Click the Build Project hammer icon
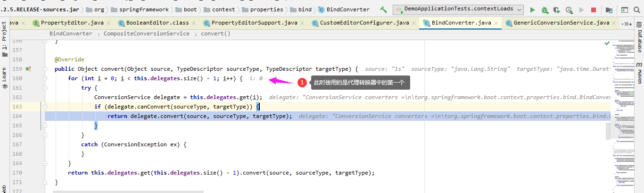 (x=383, y=9)
